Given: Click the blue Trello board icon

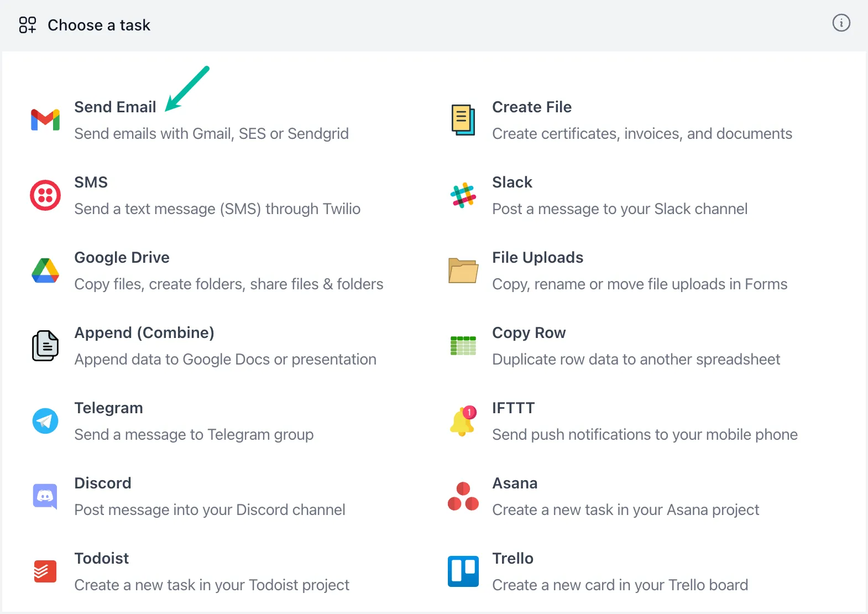Looking at the screenshot, I should click(463, 571).
